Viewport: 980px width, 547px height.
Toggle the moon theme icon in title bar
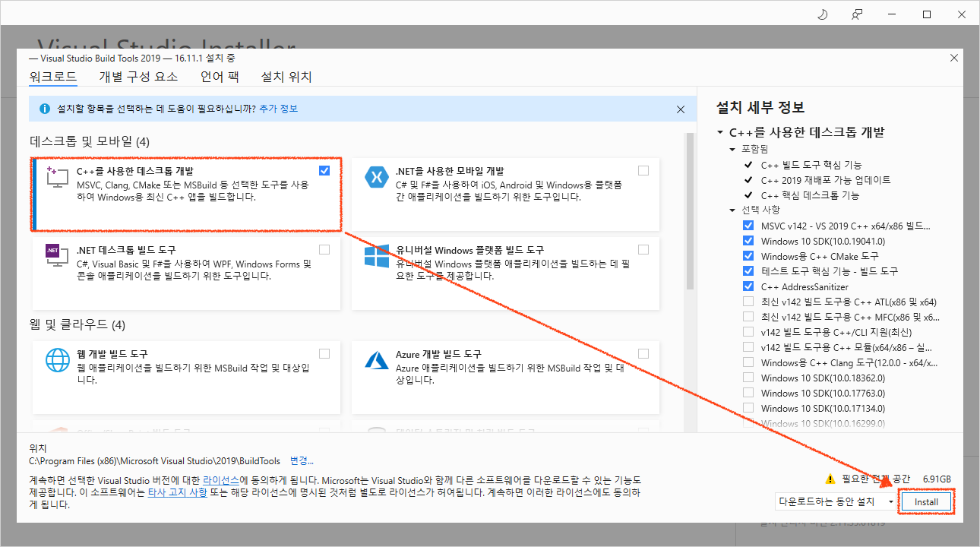point(822,14)
